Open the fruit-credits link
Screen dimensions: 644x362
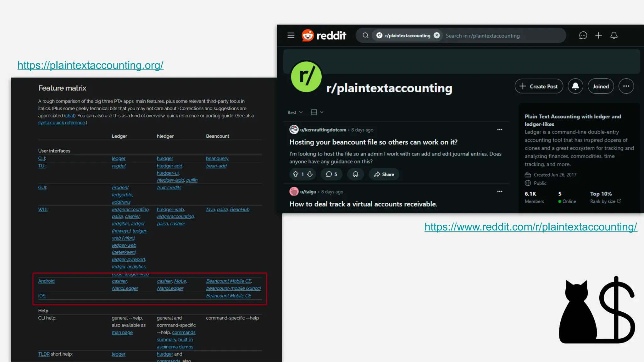click(x=169, y=188)
